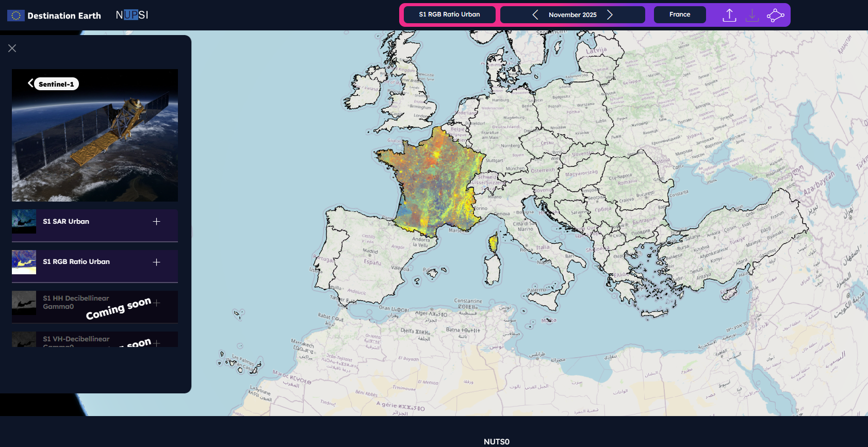Click the grayed download arrow icon
Viewport: 868px width, 447px height.
[x=752, y=15]
